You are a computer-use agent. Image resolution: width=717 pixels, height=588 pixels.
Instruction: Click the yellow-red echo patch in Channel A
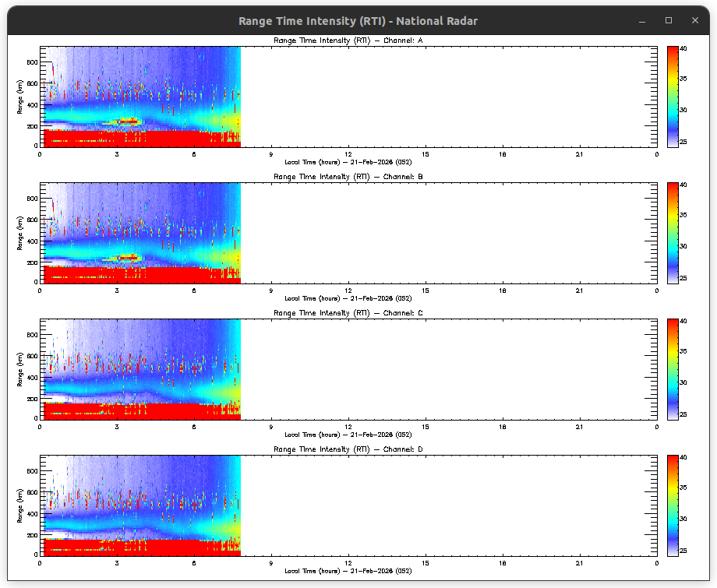pyautogui.click(x=127, y=121)
